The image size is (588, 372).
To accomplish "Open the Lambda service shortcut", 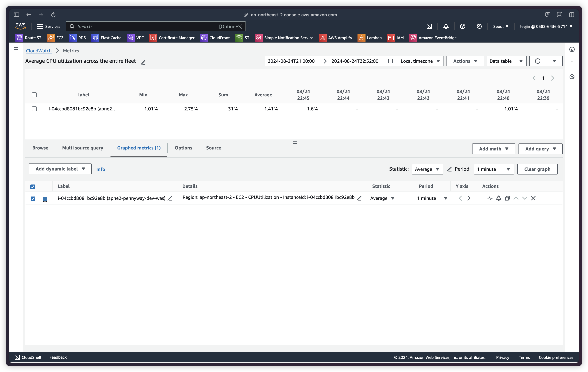I will pyautogui.click(x=370, y=38).
